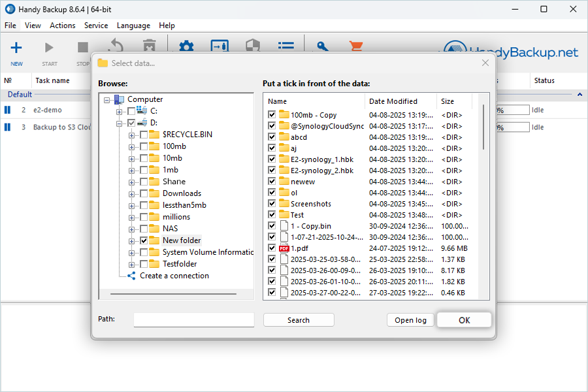Click the trash delete icon in toolbar
Screen dimensions: 588x392
[150, 46]
